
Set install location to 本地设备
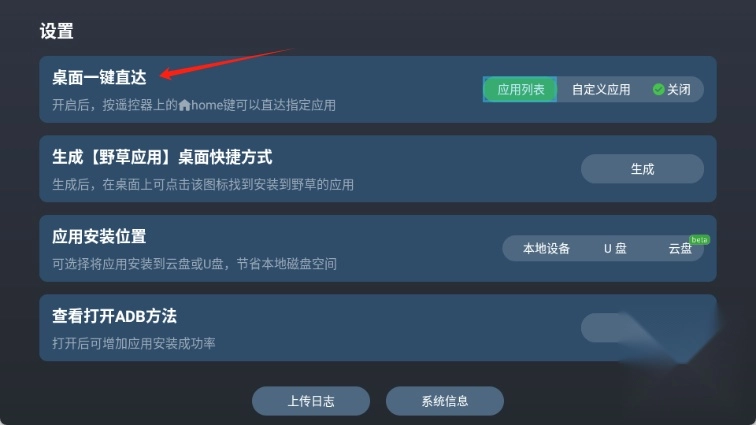pyautogui.click(x=546, y=248)
